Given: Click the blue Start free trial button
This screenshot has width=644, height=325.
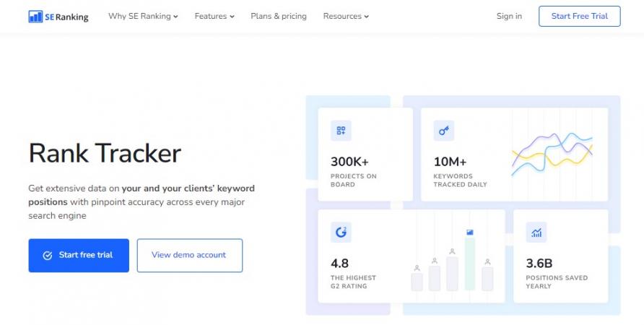Looking at the screenshot, I should tap(79, 255).
